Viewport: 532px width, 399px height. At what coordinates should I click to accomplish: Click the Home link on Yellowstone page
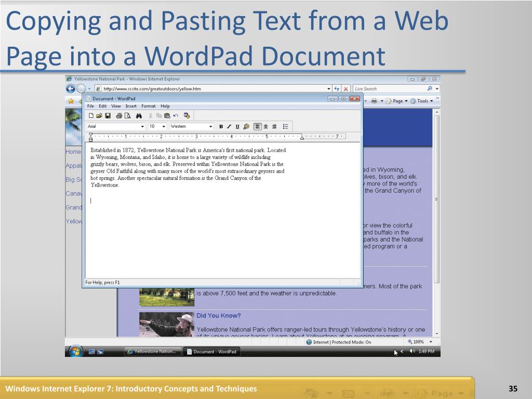(x=73, y=152)
